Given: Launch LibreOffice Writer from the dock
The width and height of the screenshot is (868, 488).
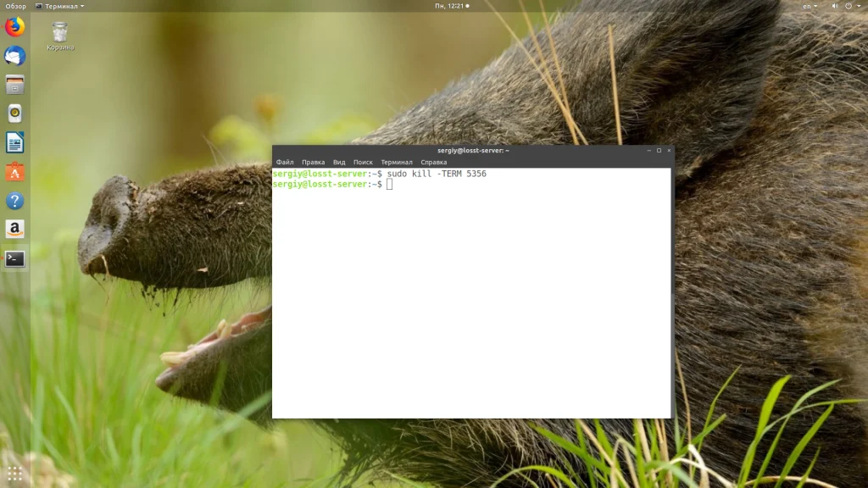Looking at the screenshot, I should (x=15, y=142).
